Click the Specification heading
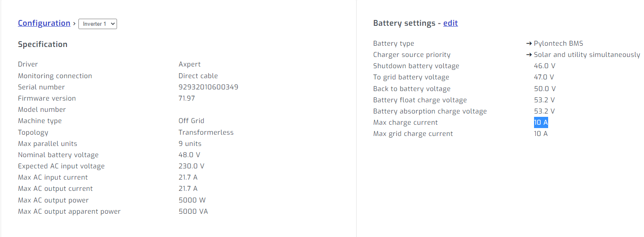644x237 pixels. coord(42,44)
